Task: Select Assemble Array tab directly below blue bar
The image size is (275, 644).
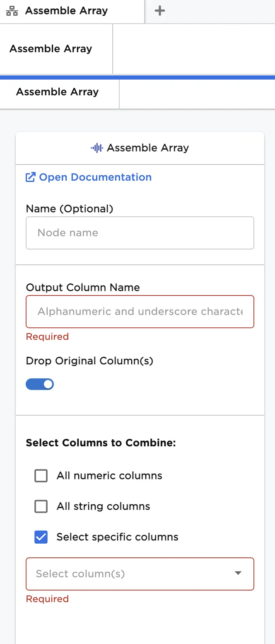Action: [58, 92]
